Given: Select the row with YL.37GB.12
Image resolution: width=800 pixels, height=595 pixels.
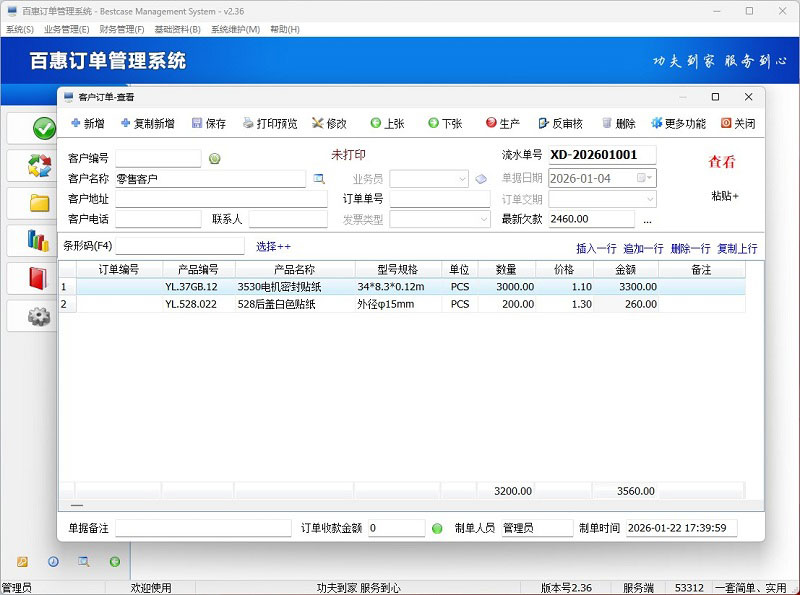Looking at the screenshot, I should (x=402, y=287).
